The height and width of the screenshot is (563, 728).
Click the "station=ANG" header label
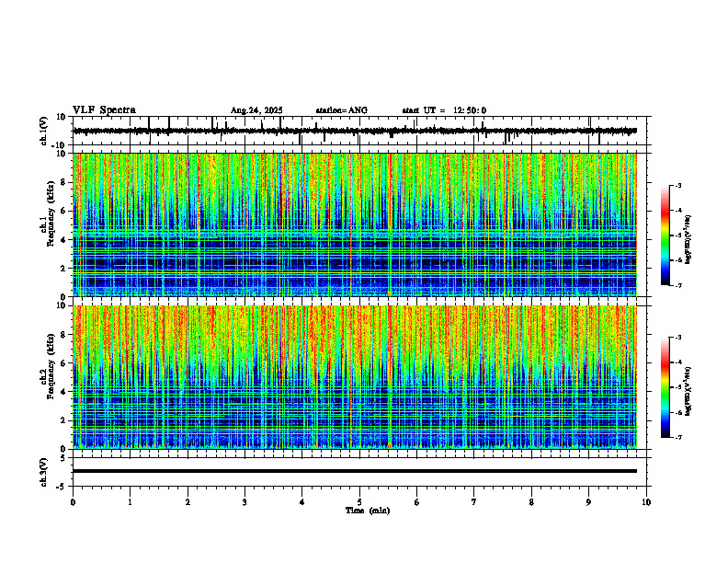point(341,110)
